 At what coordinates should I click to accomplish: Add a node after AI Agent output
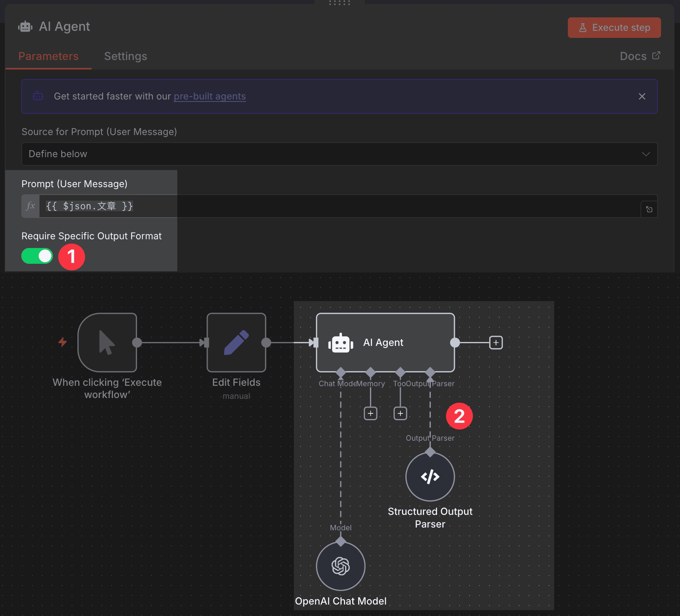click(x=496, y=342)
